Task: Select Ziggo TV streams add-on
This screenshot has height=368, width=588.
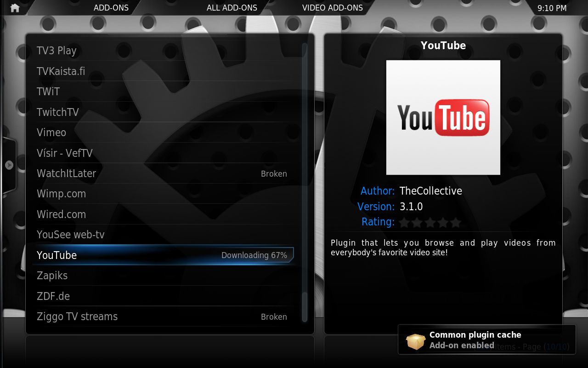Action: pyautogui.click(x=163, y=316)
